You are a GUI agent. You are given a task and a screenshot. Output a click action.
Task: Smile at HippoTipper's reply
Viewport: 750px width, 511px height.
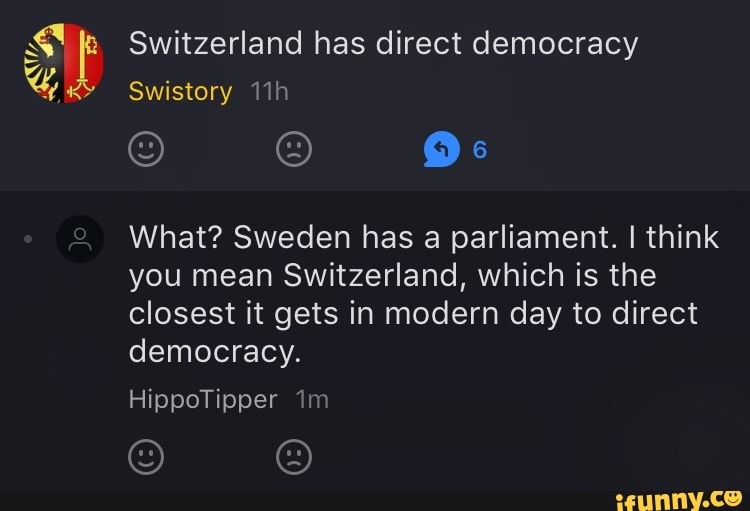(x=146, y=457)
